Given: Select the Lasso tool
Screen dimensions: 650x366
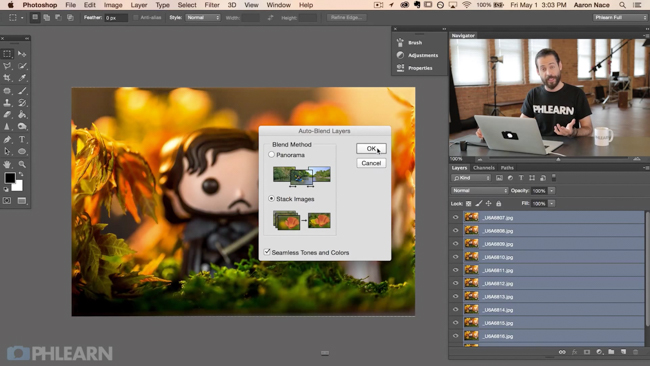Looking at the screenshot, I should (7, 66).
